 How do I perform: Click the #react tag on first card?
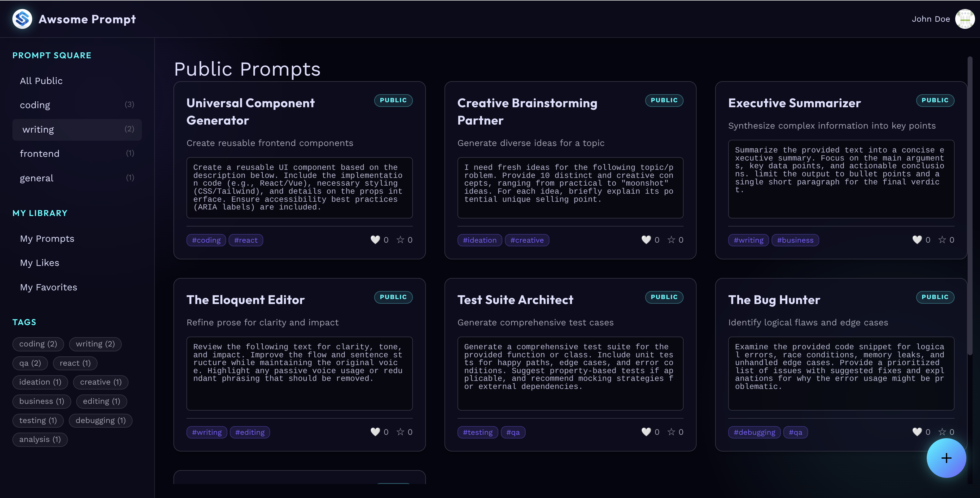246,240
